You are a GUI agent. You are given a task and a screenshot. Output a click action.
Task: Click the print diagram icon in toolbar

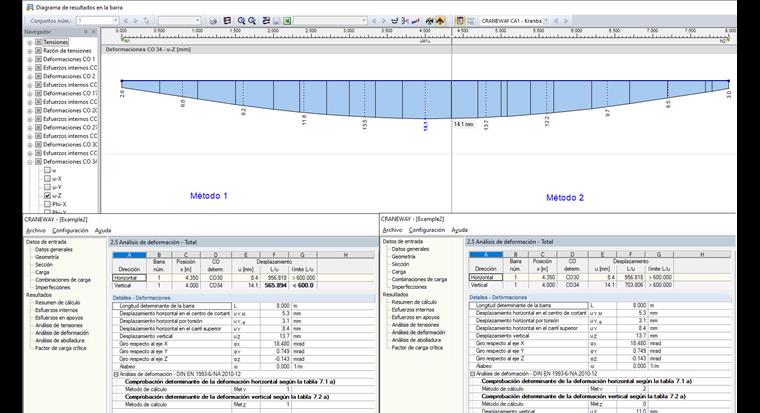[x=213, y=21]
